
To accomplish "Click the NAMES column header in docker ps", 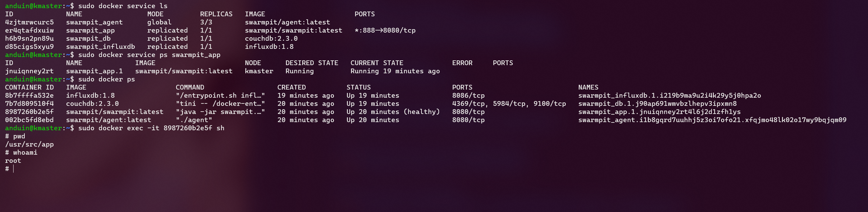I will click(x=588, y=88).
